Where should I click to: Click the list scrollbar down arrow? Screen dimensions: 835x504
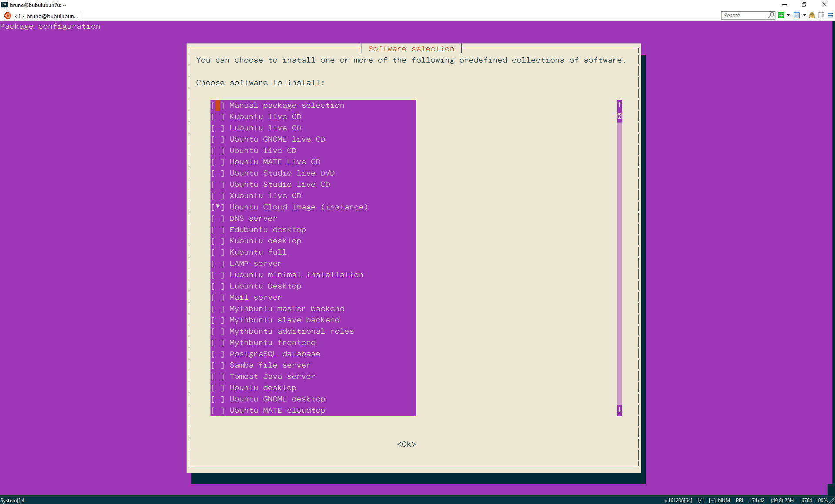619,410
